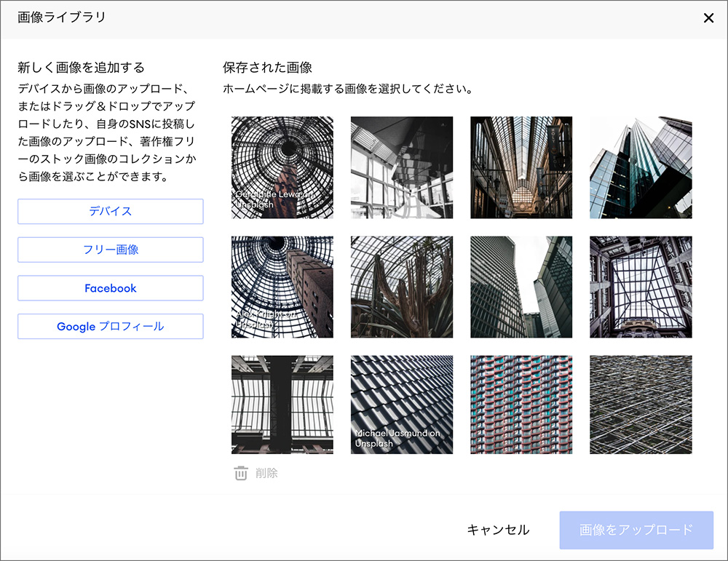Image resolution: width=728 pixels, height=561 pixels.
Task: Click the 新しく画像を追加する heading
Action: click(82, 68)
